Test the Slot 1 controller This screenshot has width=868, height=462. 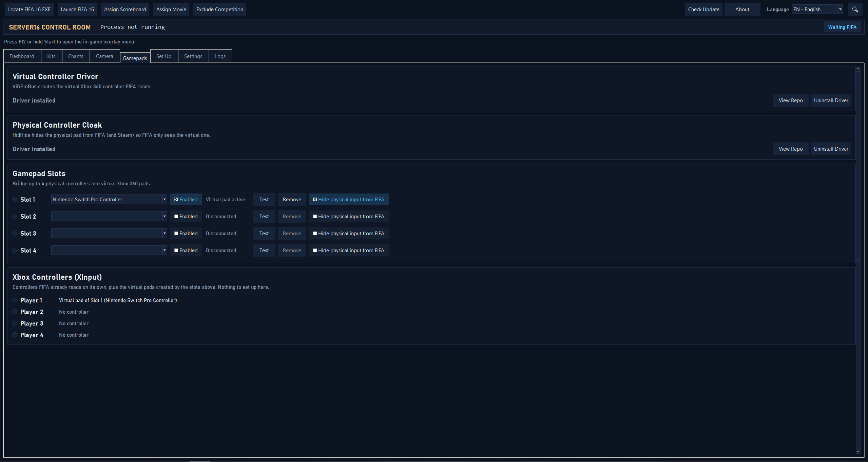coord(264,200)
